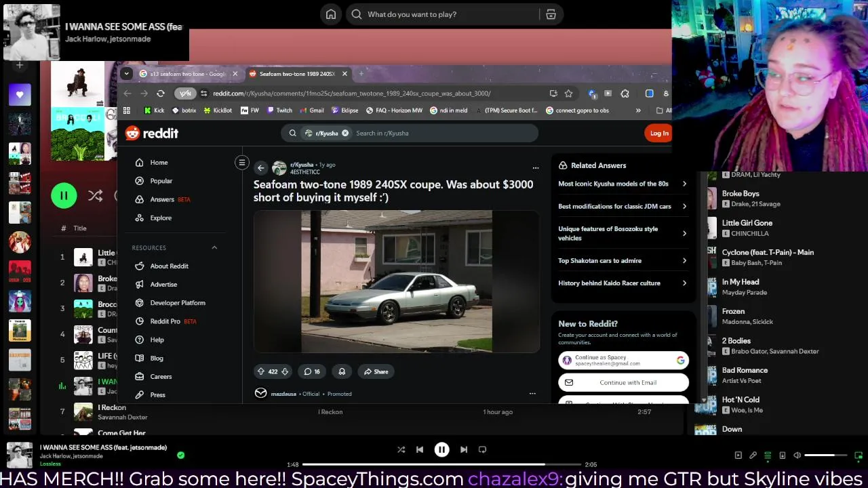868x488 pixels.
Task: Click the Spotify song progress bar
Action: 441,464
